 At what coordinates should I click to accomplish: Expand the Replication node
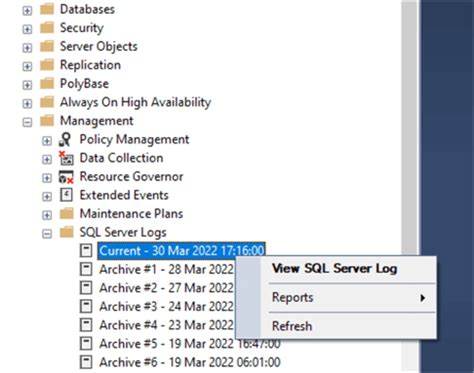(x=27, y=67)
